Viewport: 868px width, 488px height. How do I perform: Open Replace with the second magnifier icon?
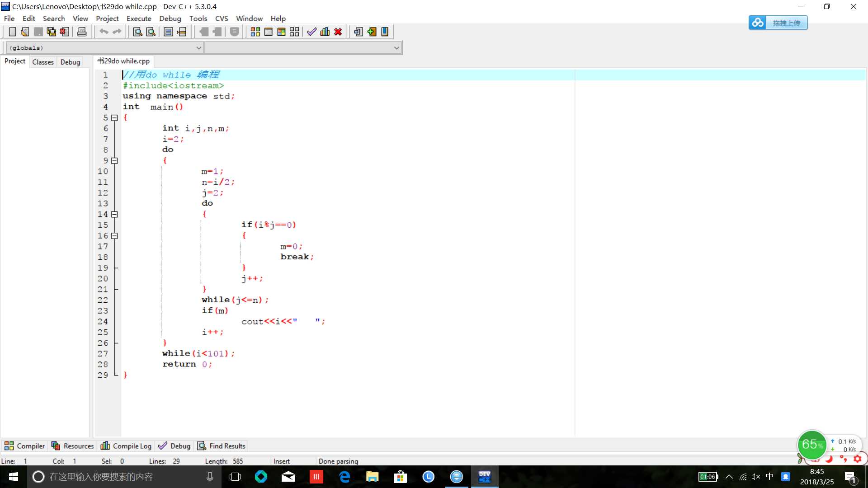[x=151, y=32]
